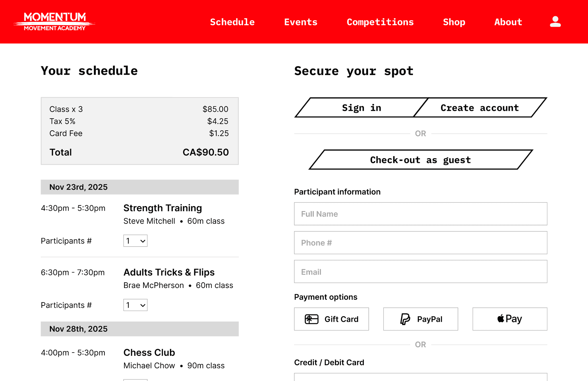Click into the Phone # field
This screenshot has height=381, width=588.
click(421, 243)
